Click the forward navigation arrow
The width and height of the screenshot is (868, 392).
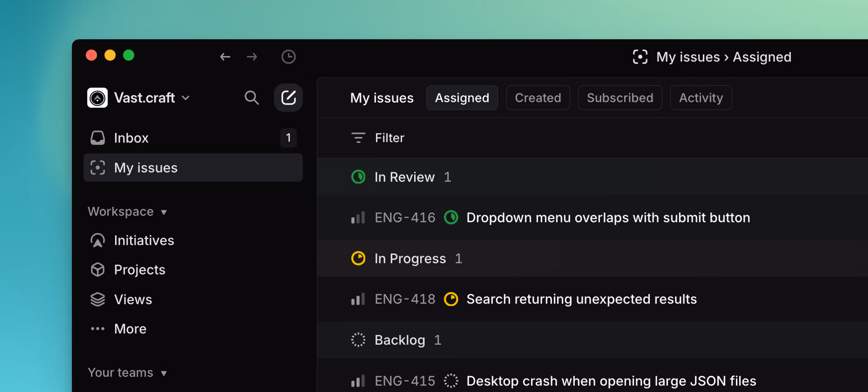point(252,57)
